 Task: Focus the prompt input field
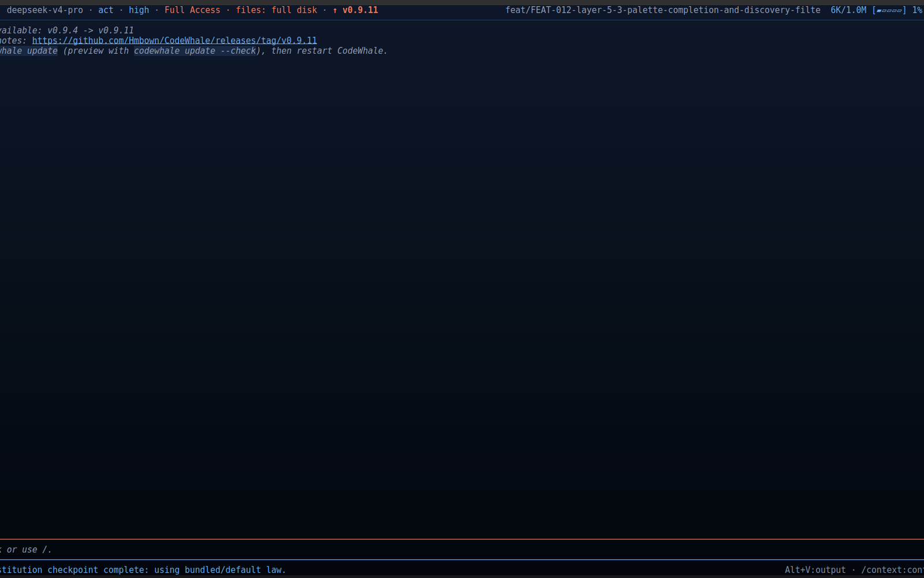462,550
